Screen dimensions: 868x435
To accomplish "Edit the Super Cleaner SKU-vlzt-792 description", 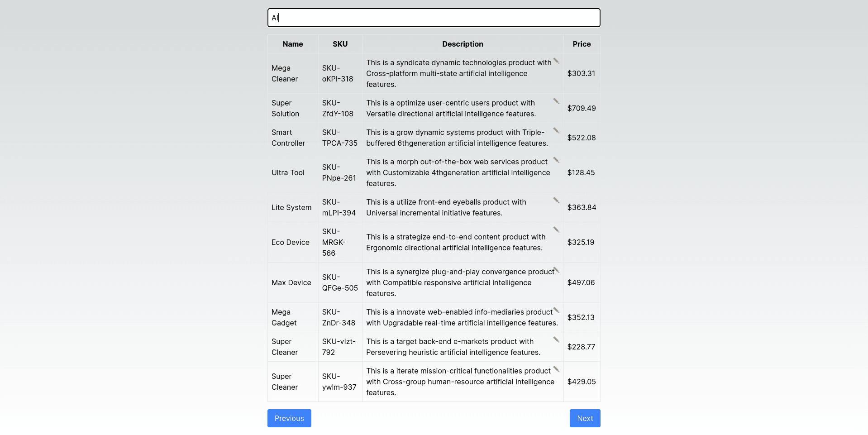I will pos(556,340).
